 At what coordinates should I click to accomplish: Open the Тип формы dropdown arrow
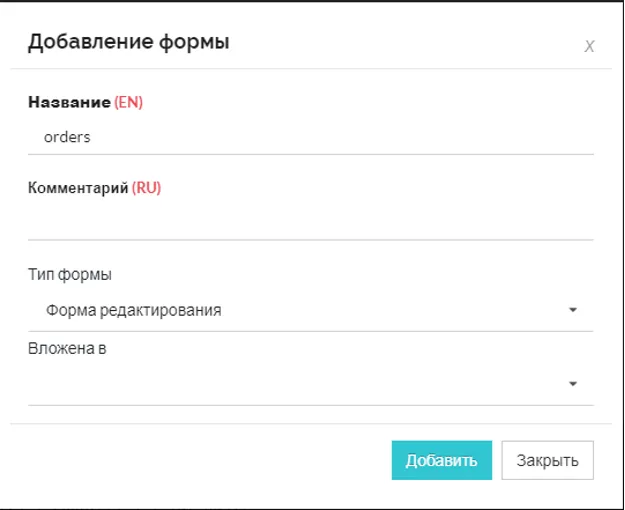tap(573, 310)
